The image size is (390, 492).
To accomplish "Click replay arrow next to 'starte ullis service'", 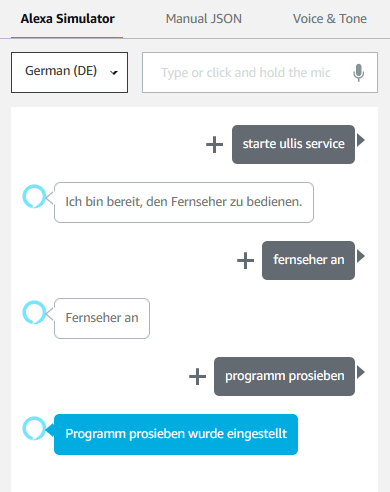I will point(361,140).
